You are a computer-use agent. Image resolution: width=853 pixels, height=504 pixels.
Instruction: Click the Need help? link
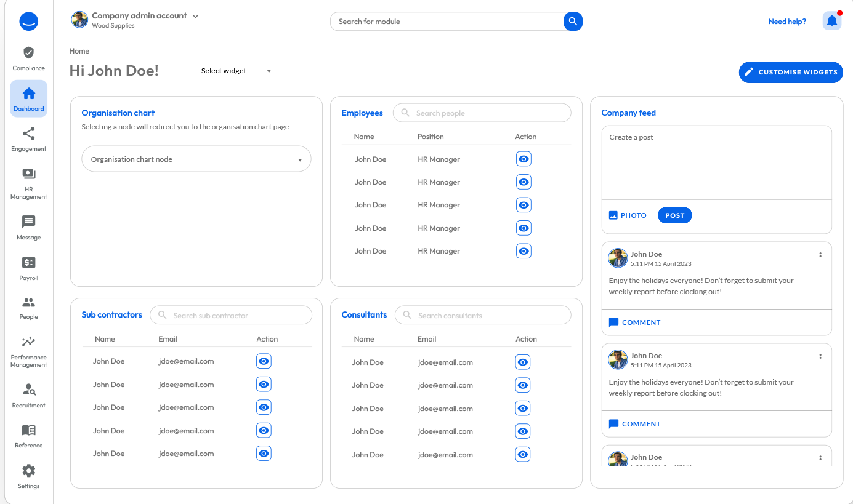coord(787,22)
